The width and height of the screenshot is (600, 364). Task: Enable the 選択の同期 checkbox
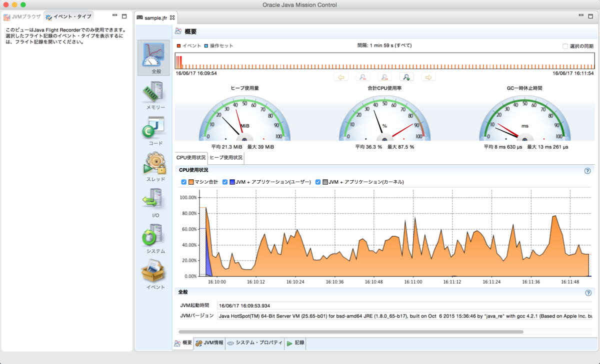tap(565, 46)
